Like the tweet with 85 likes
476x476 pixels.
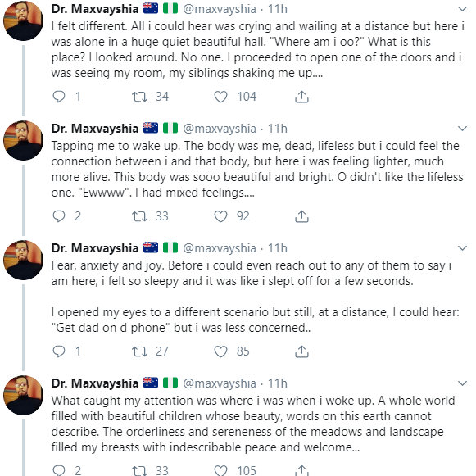pos(220,351)
